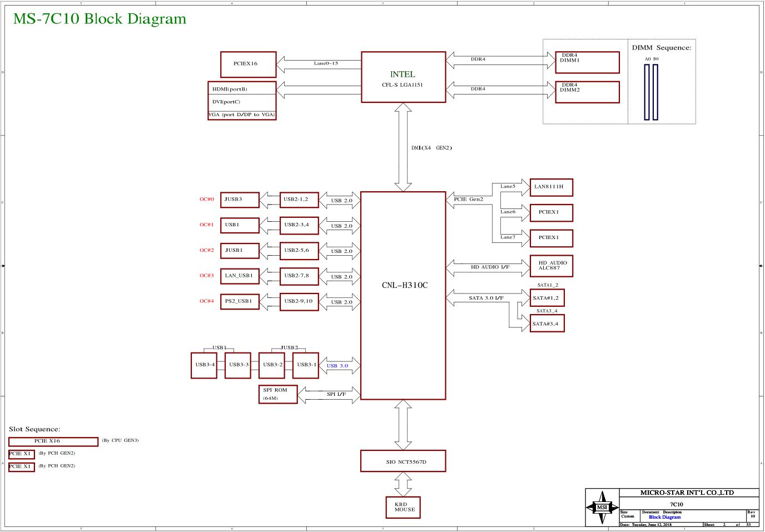
Task: Select the "PCIE Gen2" label
Action: tap(469, 199)
